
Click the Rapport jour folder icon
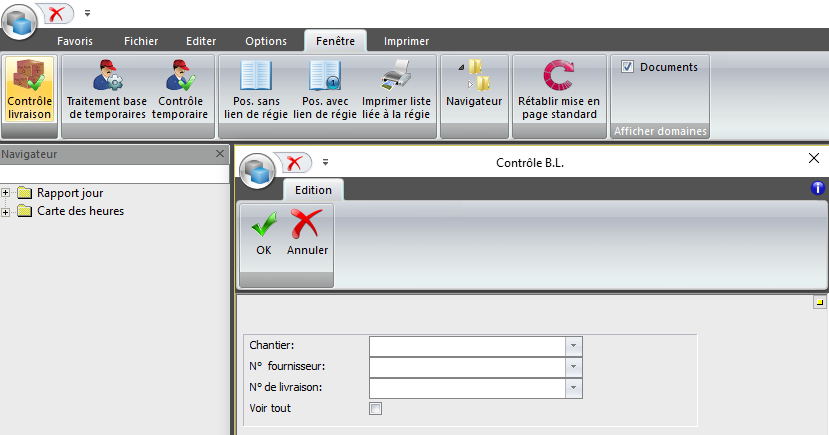tap(25, 193)
